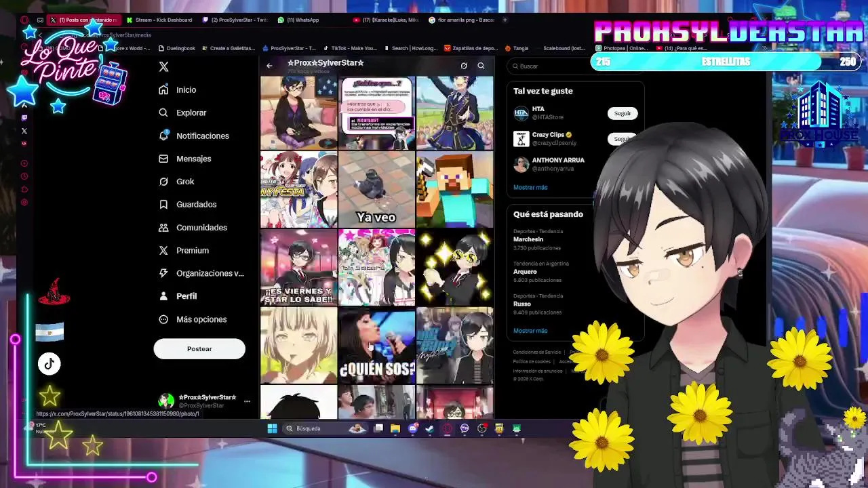
Task: Switch to ProxSylverStar Twitch tab
Action: coord(236,20)
